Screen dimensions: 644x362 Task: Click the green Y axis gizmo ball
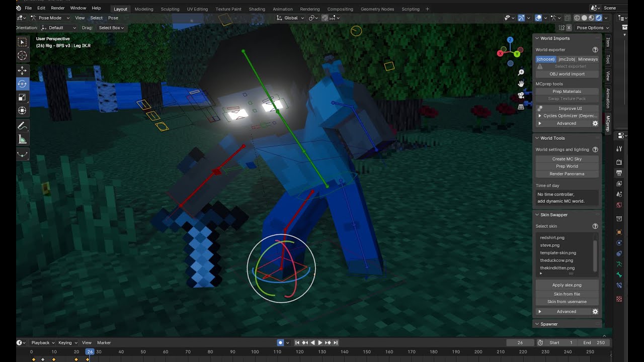coord(517,54)
